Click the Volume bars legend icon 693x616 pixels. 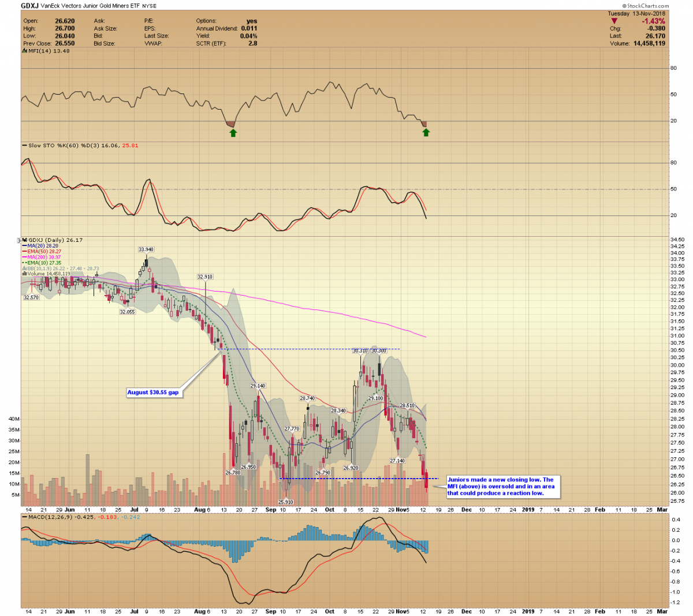click(x=24, y=274)
